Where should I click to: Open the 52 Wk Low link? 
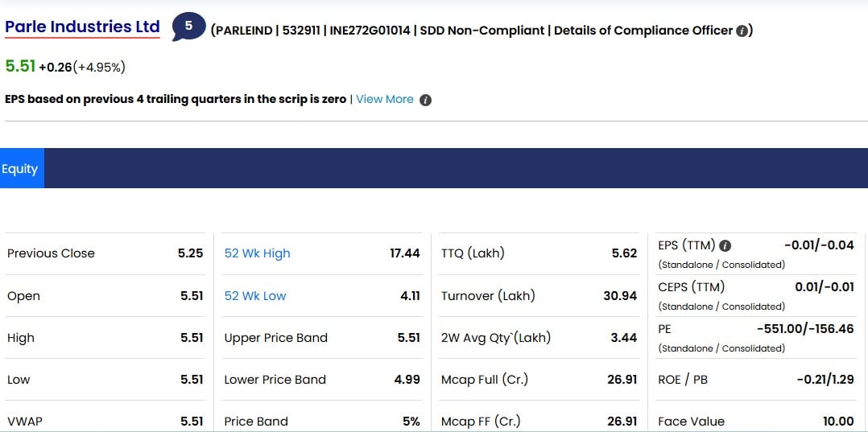pos(255,296)
